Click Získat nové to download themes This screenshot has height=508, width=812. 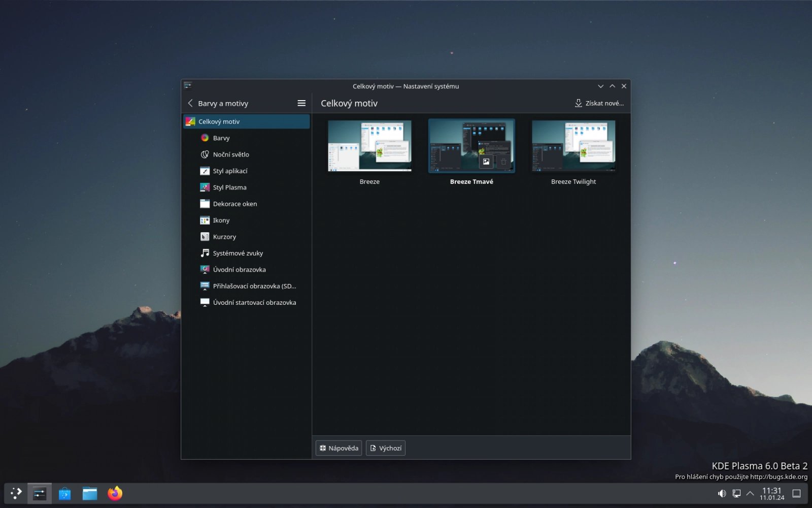tap(599, 103)
